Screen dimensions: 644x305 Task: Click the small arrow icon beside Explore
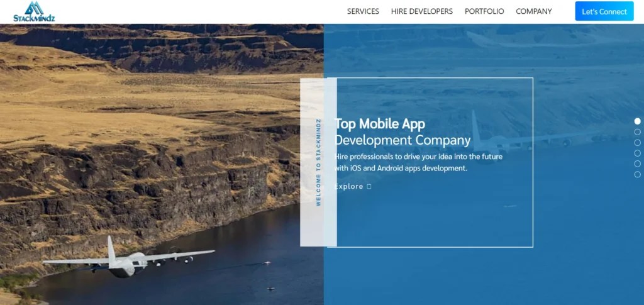coord(369,187)
